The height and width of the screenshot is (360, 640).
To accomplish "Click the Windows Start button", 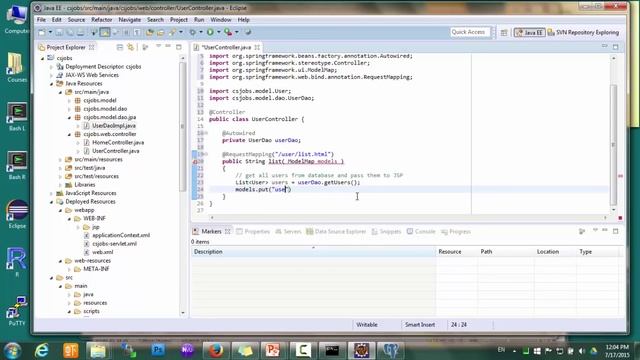I will [x=13, y=350].
